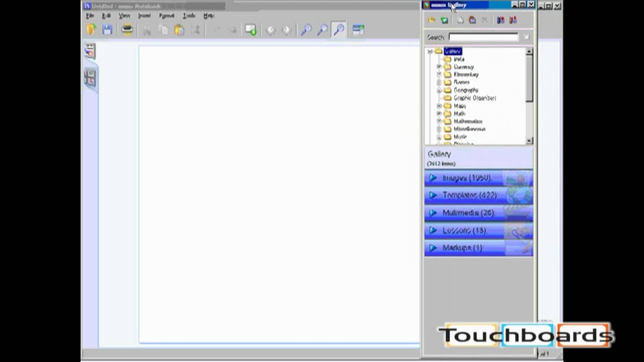Click the Open file icon in Notebook toolbar
Image resolution: width=644 pixels, height=362 pixels.
coord(91,30)
